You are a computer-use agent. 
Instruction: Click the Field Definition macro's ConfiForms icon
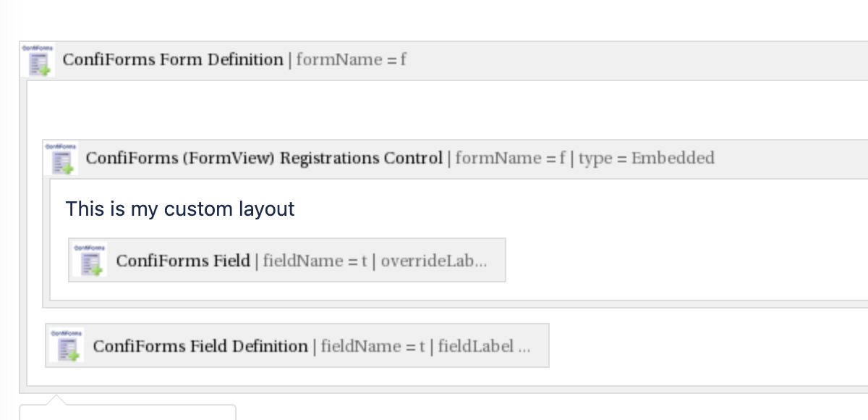tap(67, 346)
